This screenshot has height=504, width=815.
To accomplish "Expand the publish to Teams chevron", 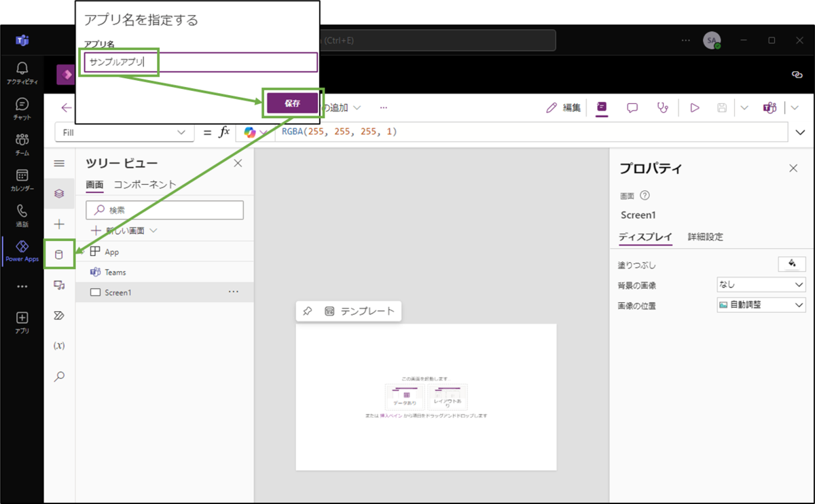I will coord(794,107).
